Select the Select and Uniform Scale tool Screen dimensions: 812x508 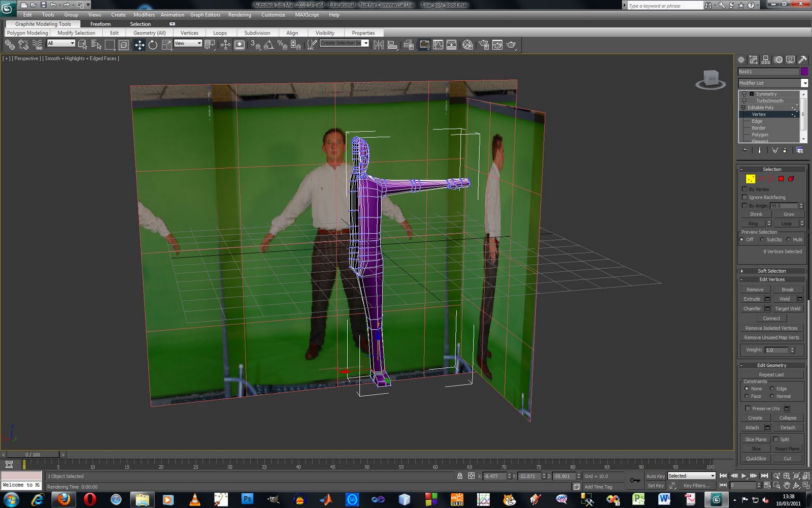166,45
